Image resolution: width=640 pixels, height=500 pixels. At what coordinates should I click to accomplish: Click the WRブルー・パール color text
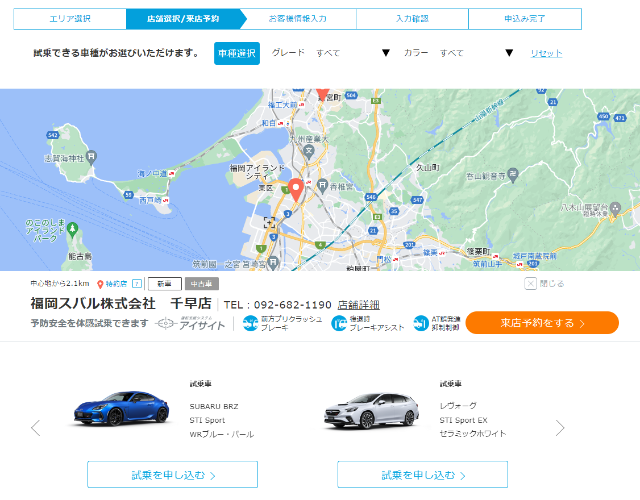tap(222, 434)
